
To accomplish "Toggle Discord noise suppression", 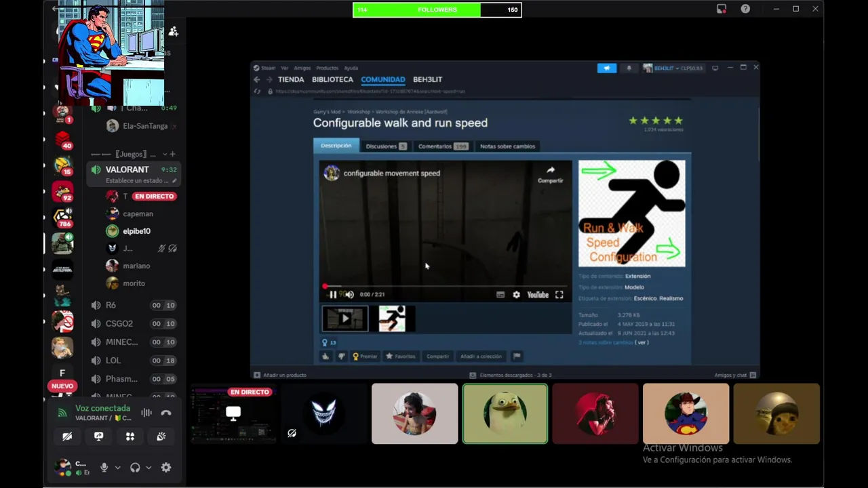I will (x=146, y=412).
